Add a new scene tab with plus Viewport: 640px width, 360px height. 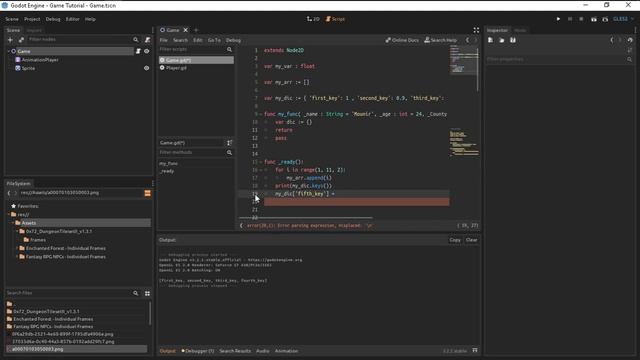pos(196,30)
